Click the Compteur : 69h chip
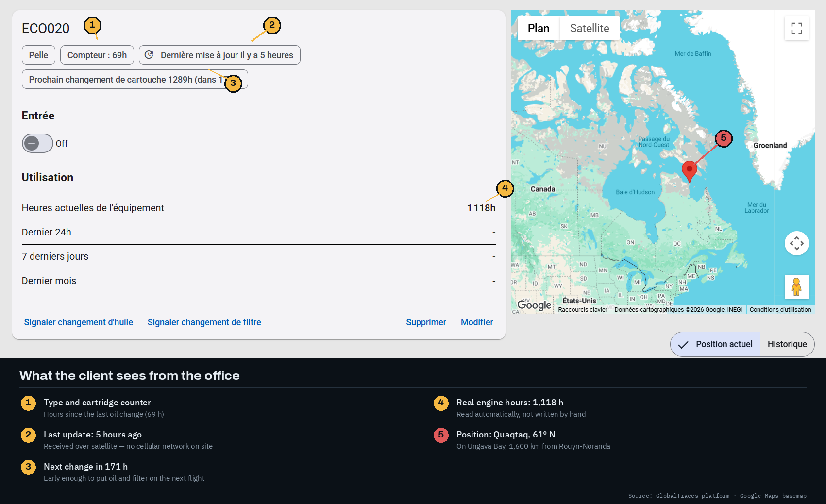826x504 pixels. click(97, 55)
